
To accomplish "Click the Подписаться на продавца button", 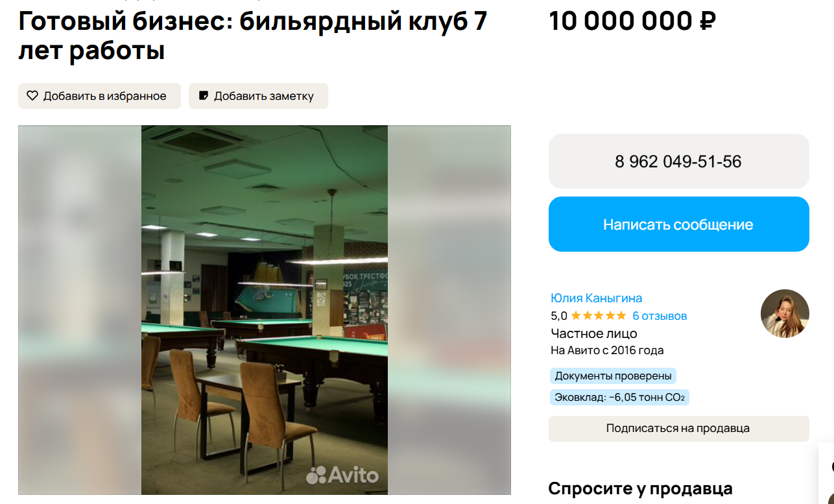I will click(678, 428).
